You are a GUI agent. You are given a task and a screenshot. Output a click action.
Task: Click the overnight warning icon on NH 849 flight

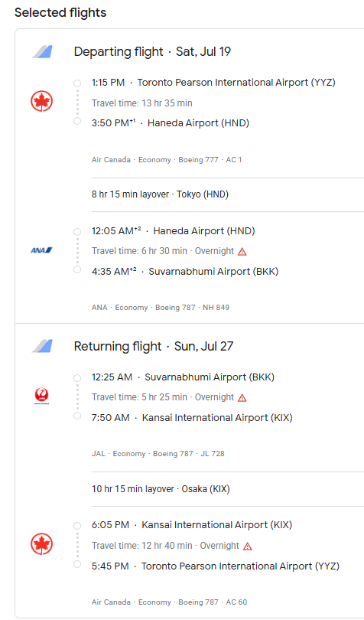[x=242, y=252]
